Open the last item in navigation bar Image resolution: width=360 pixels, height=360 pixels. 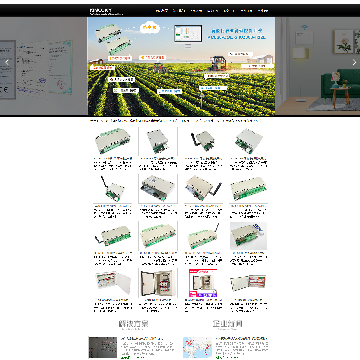click(263, 11)
